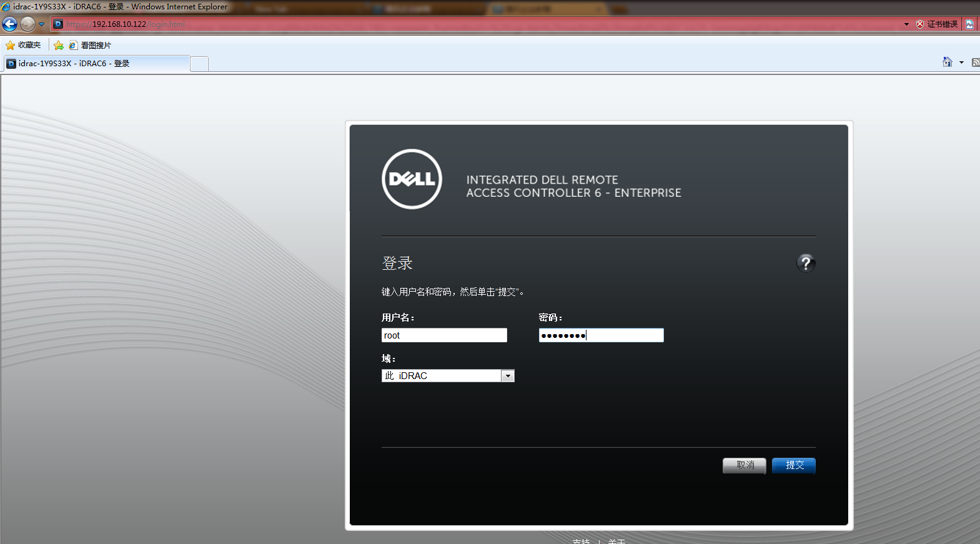Click the compatibility view icon in address bar
The width and height of the screenshot is (980, 544).
969,24
